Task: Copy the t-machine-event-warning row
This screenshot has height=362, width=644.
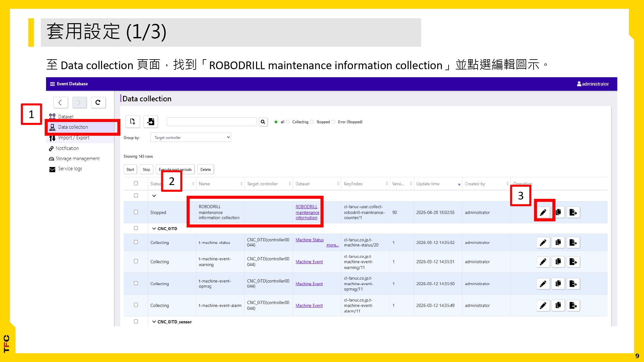Action: pyautogui.click(x=558, y=262)
